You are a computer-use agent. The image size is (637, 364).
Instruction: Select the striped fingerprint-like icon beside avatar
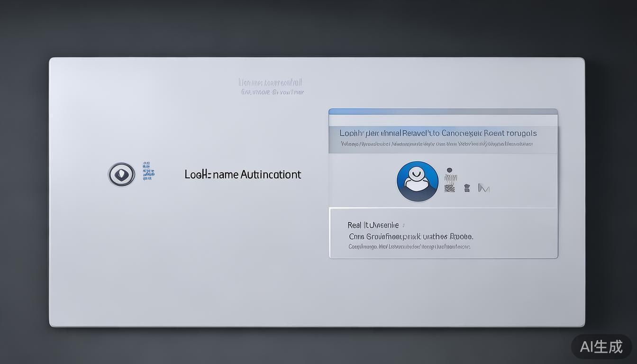450,182
